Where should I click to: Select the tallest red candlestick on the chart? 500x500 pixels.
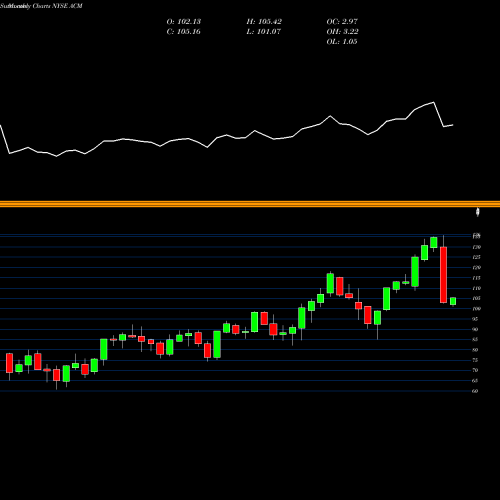coord(443,275)
